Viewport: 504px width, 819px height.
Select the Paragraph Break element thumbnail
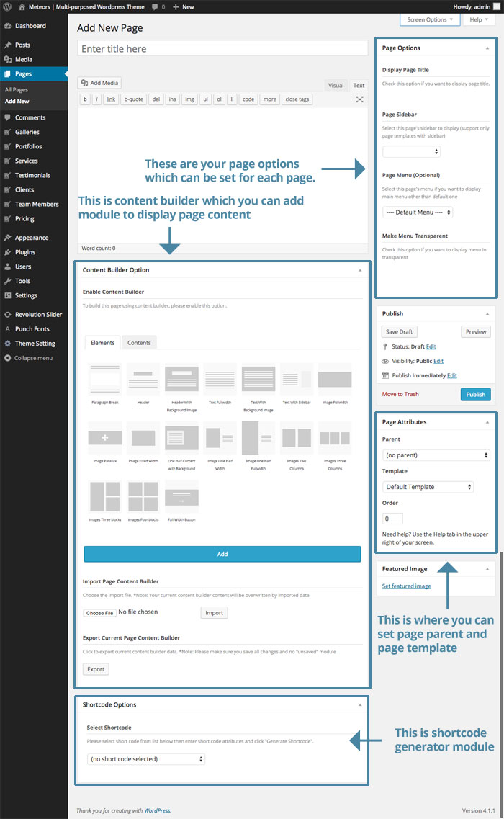[104, 379]
